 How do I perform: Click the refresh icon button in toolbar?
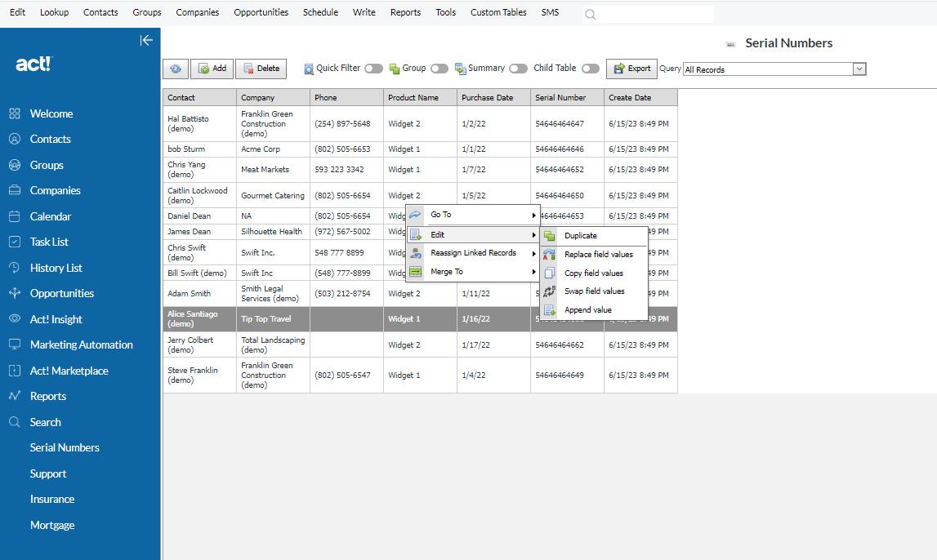point(176,69)
